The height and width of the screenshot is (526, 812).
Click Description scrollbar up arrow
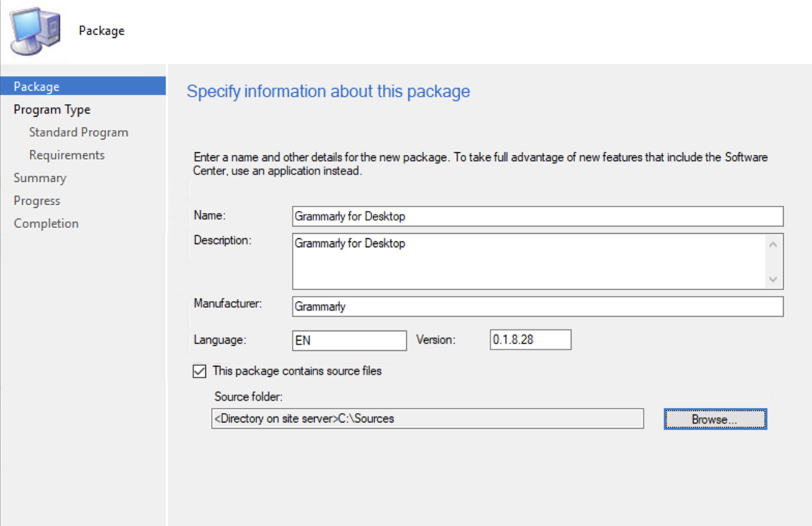tap(773, 244)
